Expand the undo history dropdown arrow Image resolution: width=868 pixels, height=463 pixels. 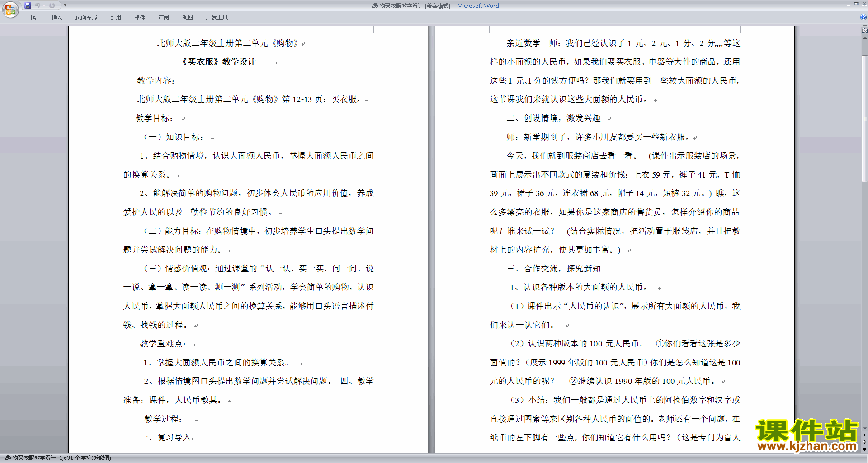point(44,5)
